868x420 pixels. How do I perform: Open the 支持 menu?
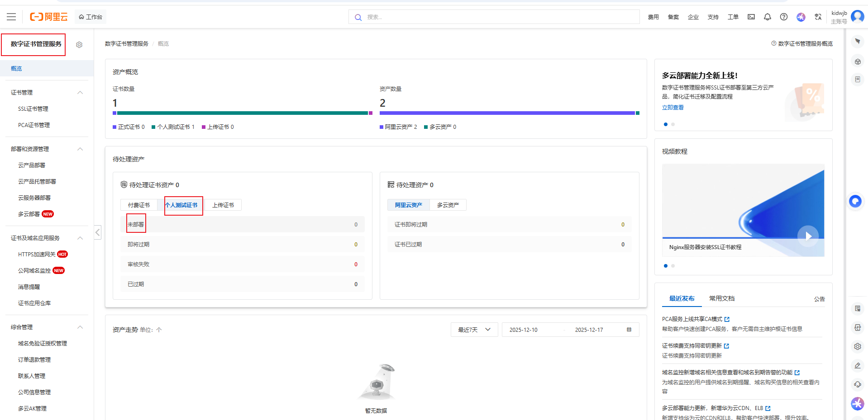[713, 17]
